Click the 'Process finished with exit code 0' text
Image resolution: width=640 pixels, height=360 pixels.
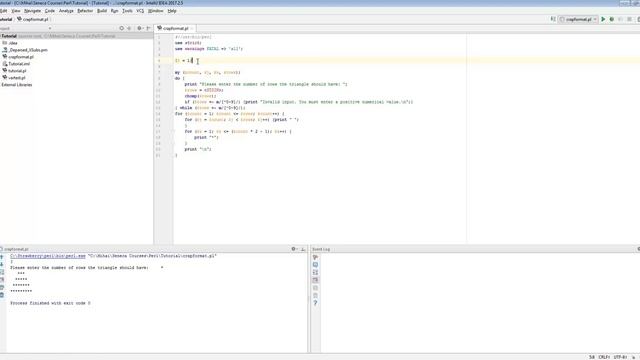tap(50, 303)
